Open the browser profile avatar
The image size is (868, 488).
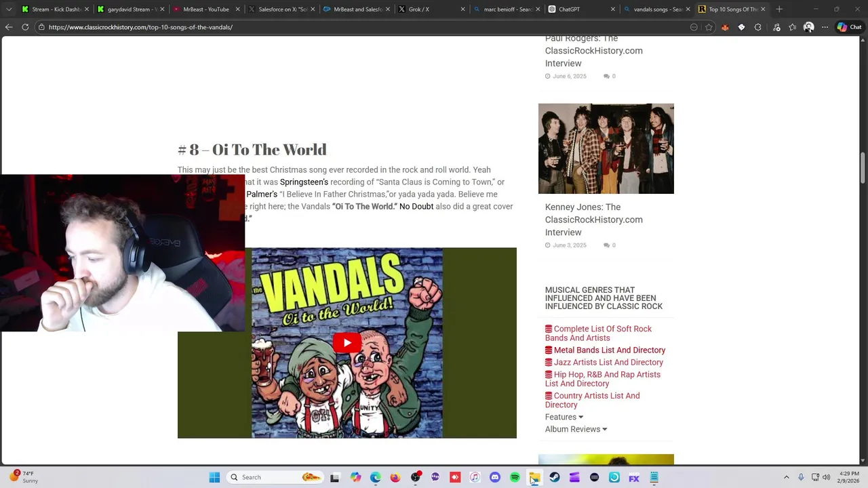808,27
